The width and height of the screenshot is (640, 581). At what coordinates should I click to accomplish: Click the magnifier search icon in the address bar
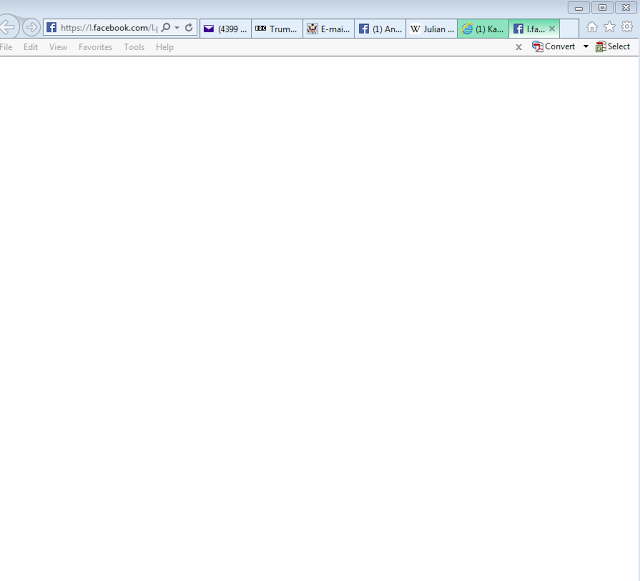[x=166, y=27]
